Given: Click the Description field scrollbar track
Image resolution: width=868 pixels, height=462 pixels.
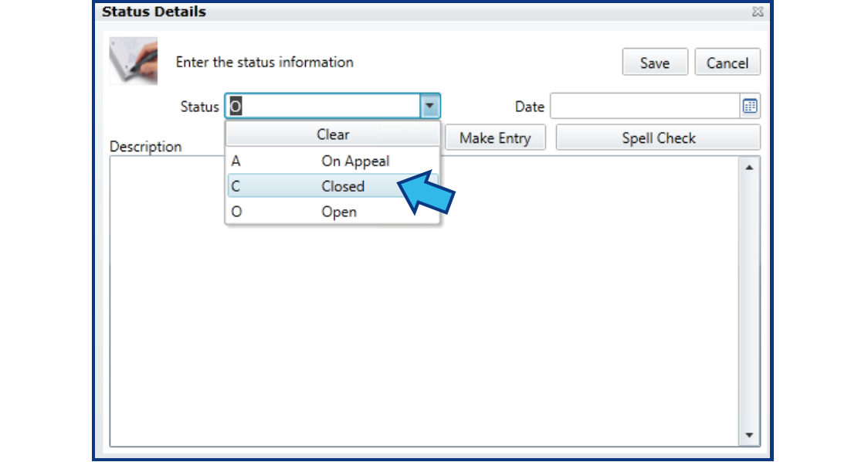Looking at the screenshot, I should pos(749,301).
